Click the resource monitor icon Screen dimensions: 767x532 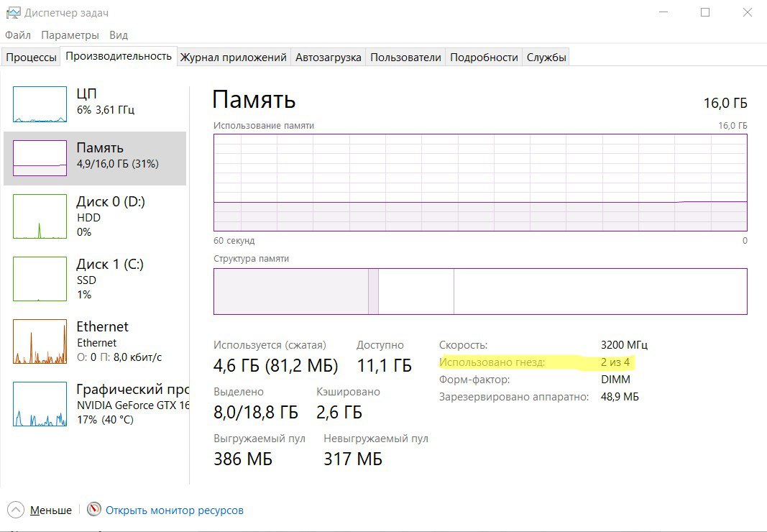click(x=94, y=510)
